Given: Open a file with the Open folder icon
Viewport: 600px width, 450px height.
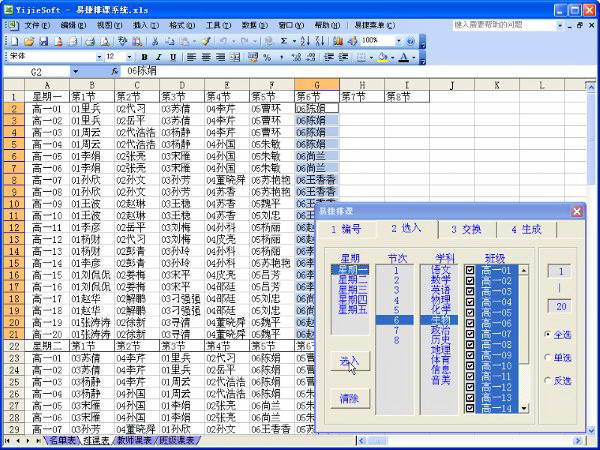Looking at the screenshot, I should (30, 41).
